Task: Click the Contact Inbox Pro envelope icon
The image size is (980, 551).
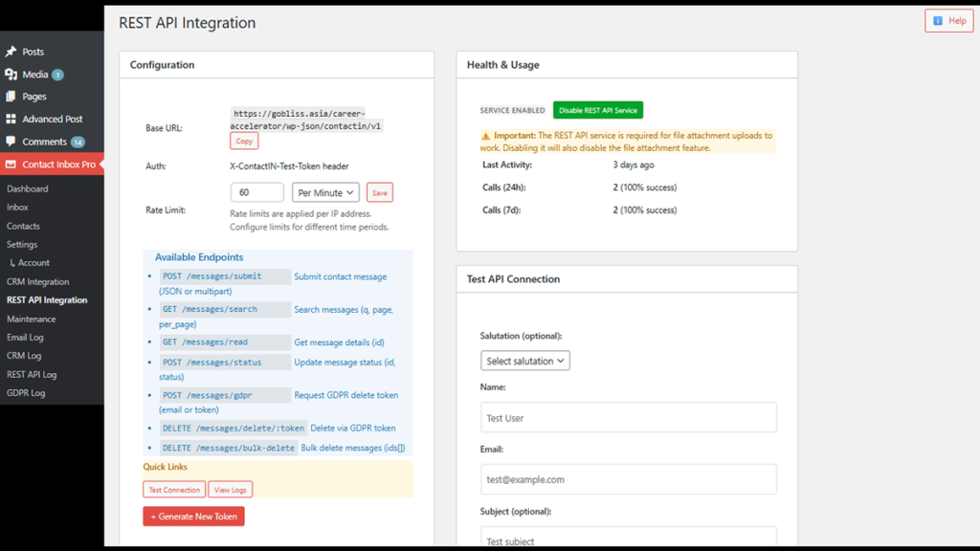Action: tap(11, 165)
